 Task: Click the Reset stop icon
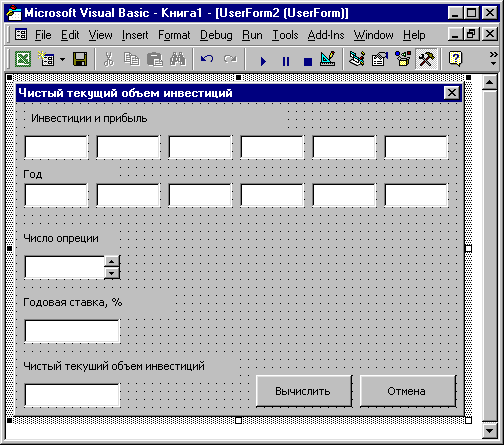[308, 62]
